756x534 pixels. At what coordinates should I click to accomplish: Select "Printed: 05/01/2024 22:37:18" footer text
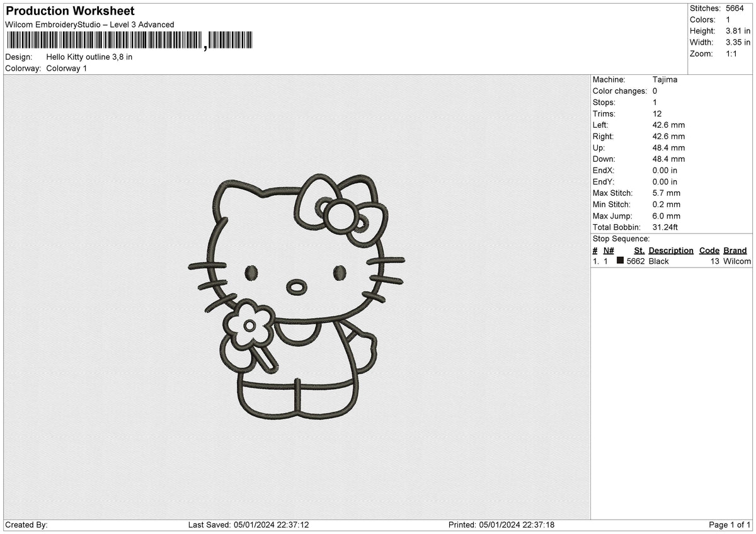pyautogui.click(x=501, y=525)
